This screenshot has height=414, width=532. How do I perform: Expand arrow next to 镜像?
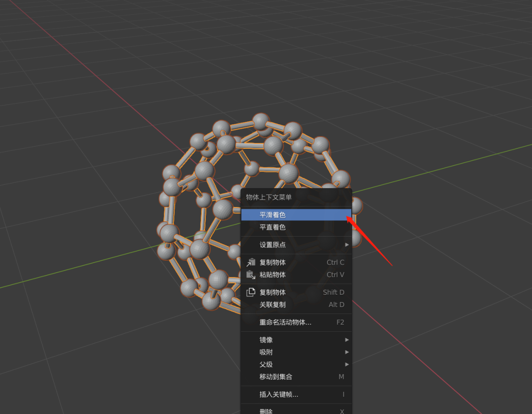pyautogui.click(x=347, y=340)
